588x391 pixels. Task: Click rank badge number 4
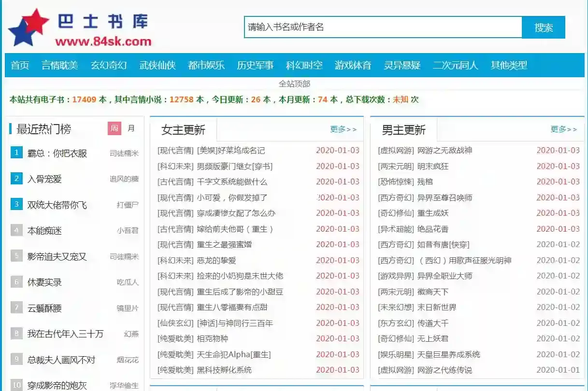point(16,230)
